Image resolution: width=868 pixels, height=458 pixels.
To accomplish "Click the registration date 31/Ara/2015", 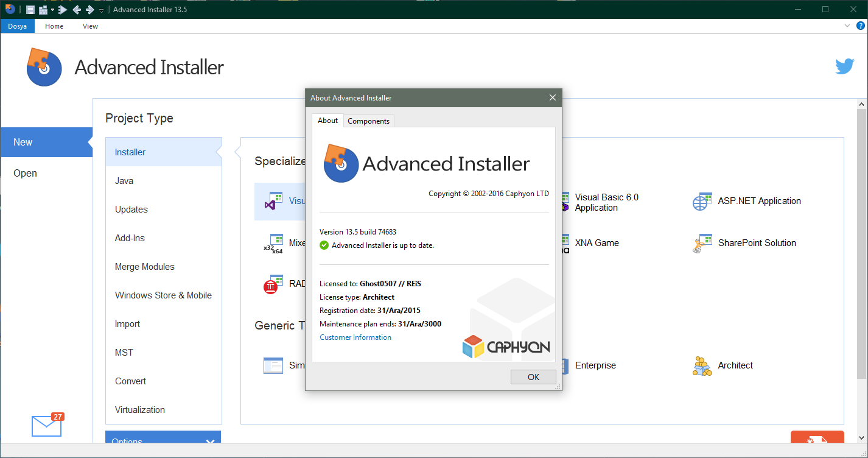I will coord(399,311).
